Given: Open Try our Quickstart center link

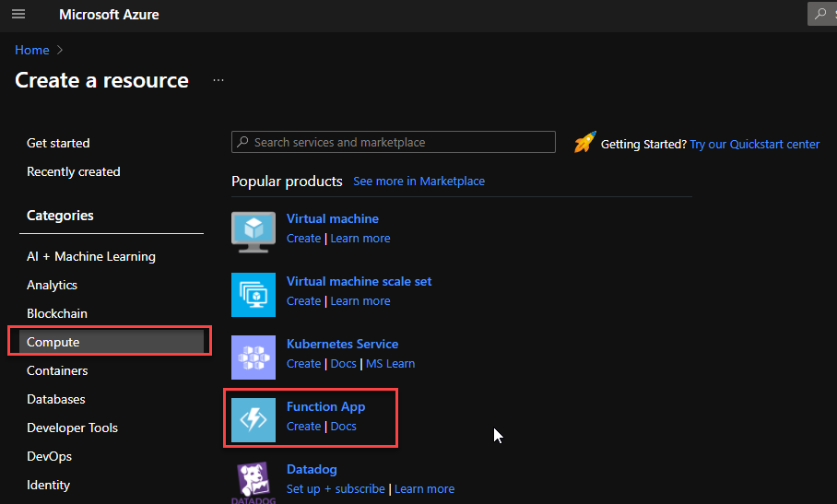Looking at the screenshot, I should click(x=754, y=144).
